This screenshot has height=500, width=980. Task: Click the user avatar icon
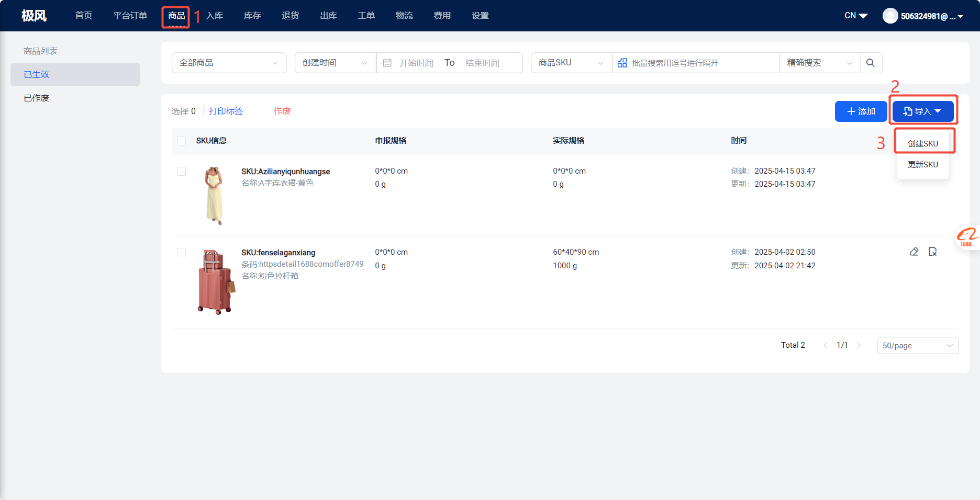click(x=890, y=16)
